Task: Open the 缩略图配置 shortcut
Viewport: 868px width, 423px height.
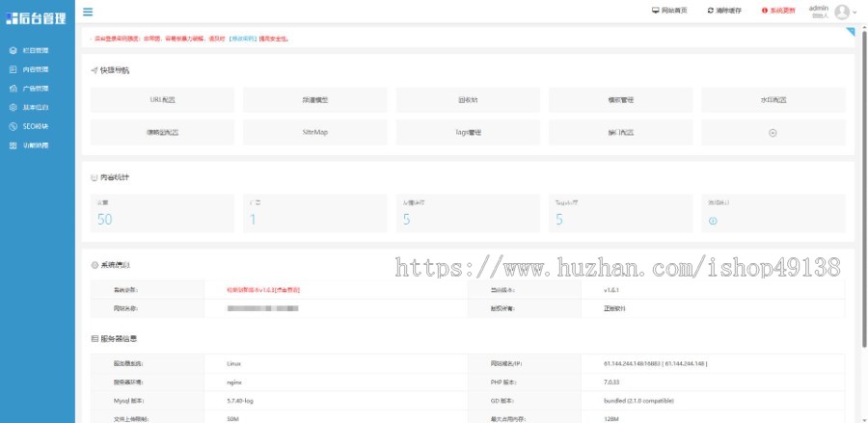Action: click(x=162, y=133)
